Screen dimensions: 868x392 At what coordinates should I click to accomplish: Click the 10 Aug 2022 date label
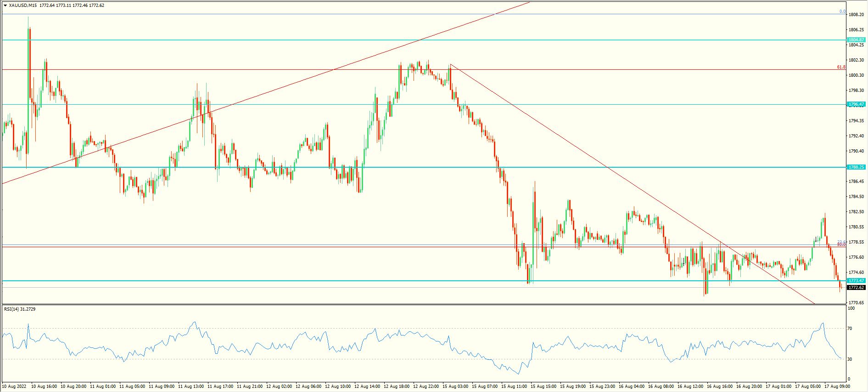[x=14, y=386]
